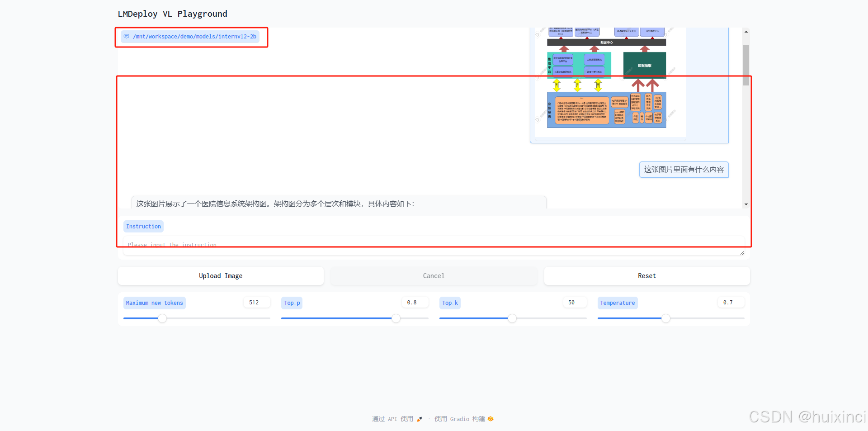Click the chat icon beside model path

point(127,37)
